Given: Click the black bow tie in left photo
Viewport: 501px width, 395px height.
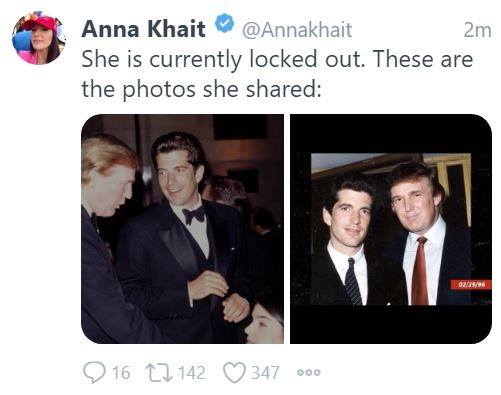Looking at the screenshot, I should 194,215.
